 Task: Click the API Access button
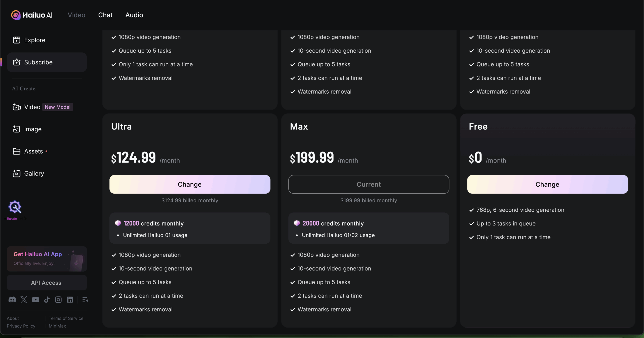(47, 283)
